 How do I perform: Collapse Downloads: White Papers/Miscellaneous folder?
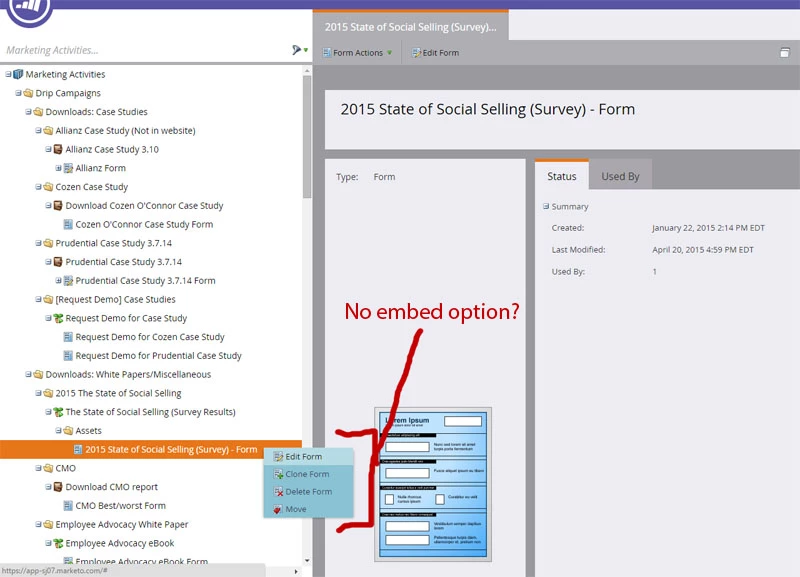(29, 374)
